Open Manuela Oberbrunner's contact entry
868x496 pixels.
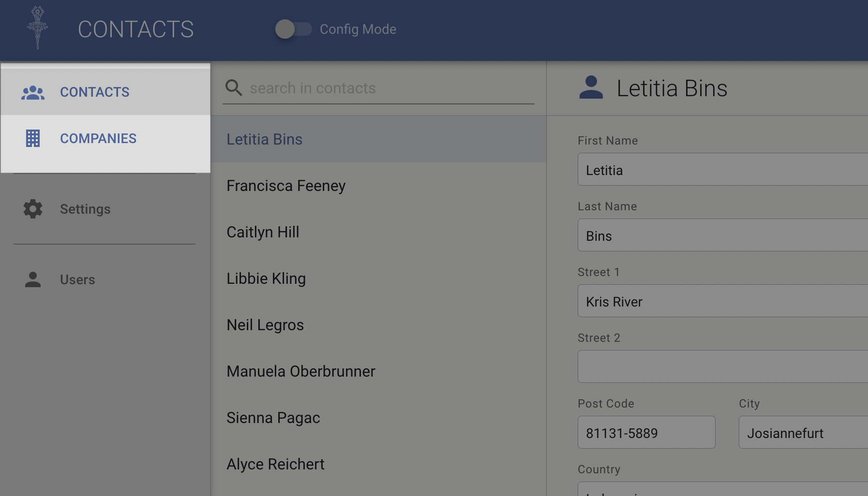click(x=300, y=372)
